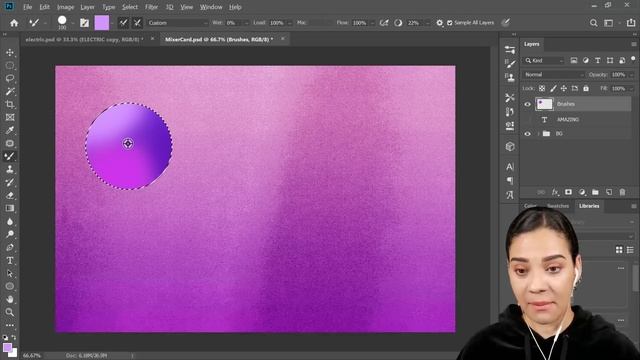The height and width of the screenshot is (360, 640).
Task: Select the Blur tool
Action: coord(10,222)
